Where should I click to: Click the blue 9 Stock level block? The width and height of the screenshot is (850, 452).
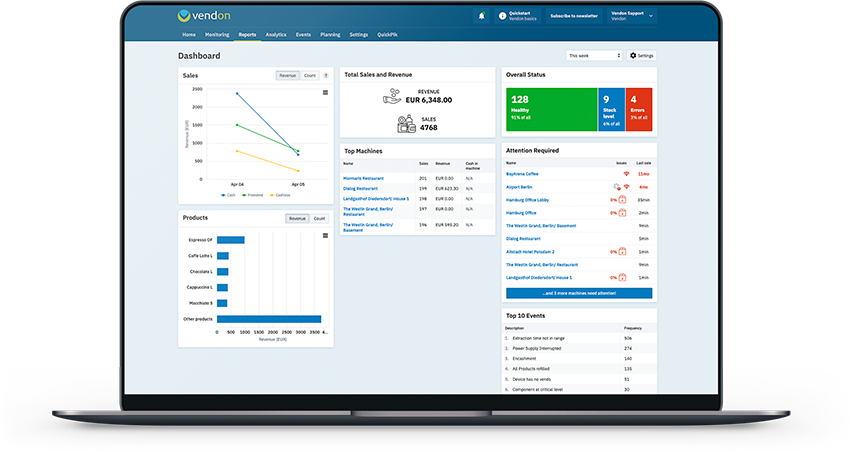click(x=611, y=109)
